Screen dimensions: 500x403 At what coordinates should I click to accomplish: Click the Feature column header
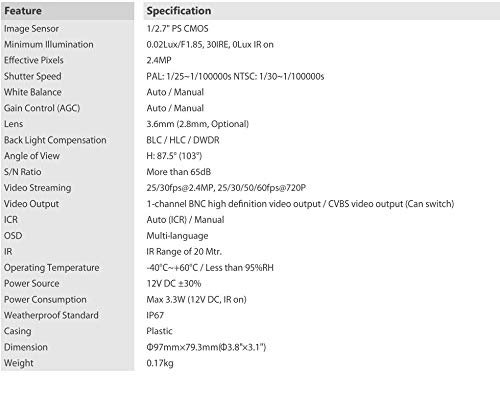pos(23,11)
